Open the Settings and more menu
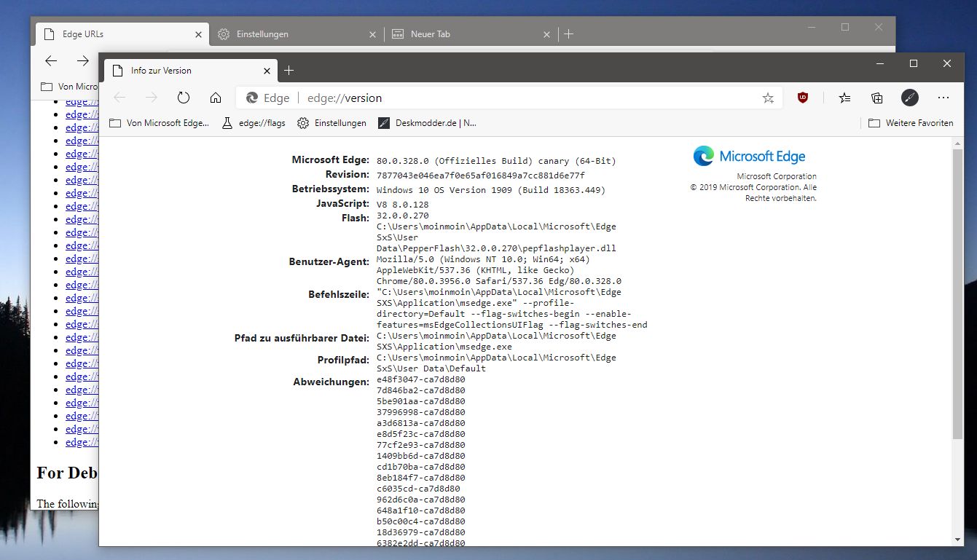Viewport: 977px width, 560px height. point(943,98)
